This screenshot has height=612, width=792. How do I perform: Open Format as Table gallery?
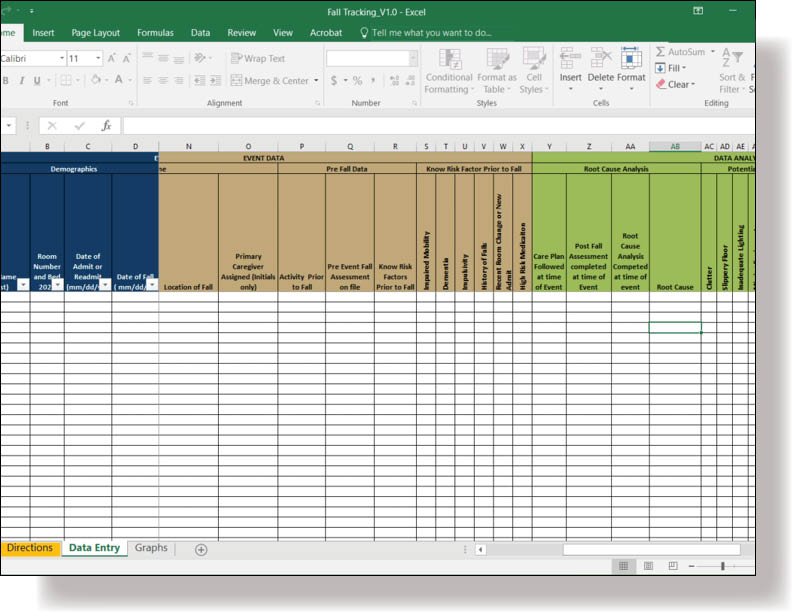497,71
